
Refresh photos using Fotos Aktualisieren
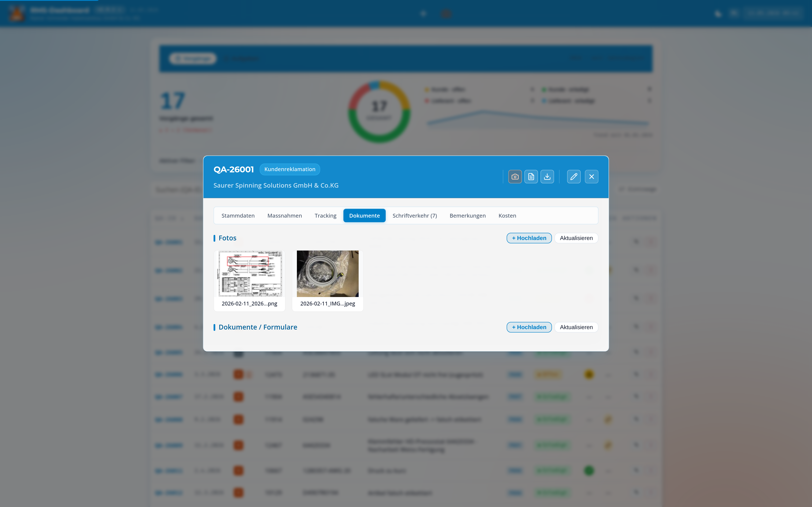tap(576, 238)
